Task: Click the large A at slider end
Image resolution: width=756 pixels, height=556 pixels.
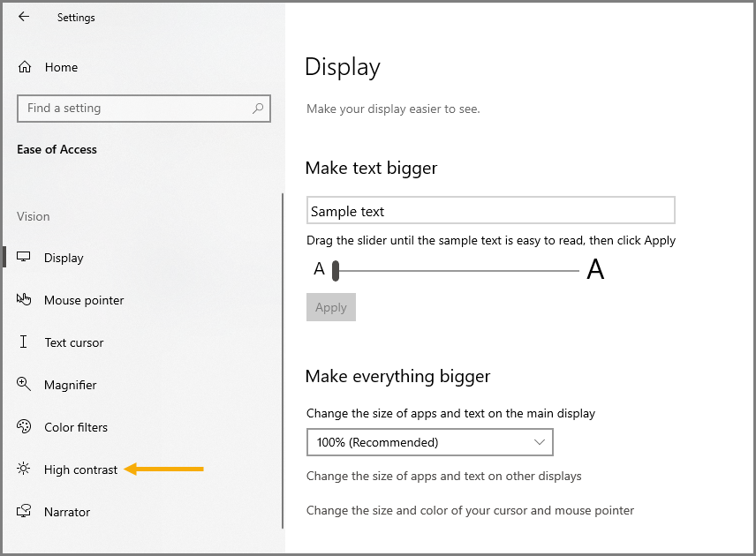Action: coord(595,270)
